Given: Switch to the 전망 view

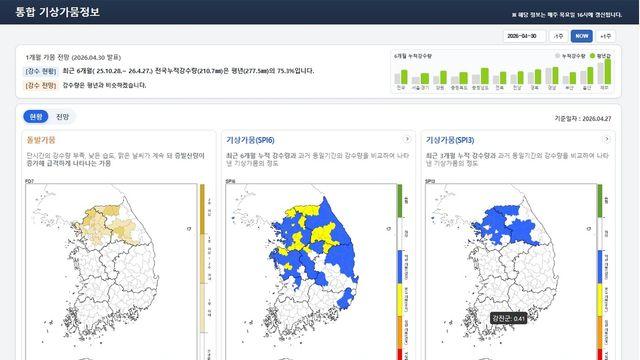Looking at the screenshot, I should tap(62, 117).
